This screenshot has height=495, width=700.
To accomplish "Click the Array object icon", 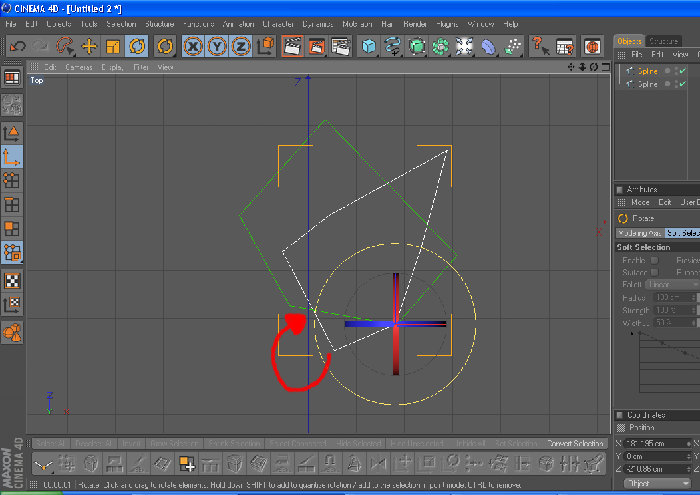I will point(440,46).
